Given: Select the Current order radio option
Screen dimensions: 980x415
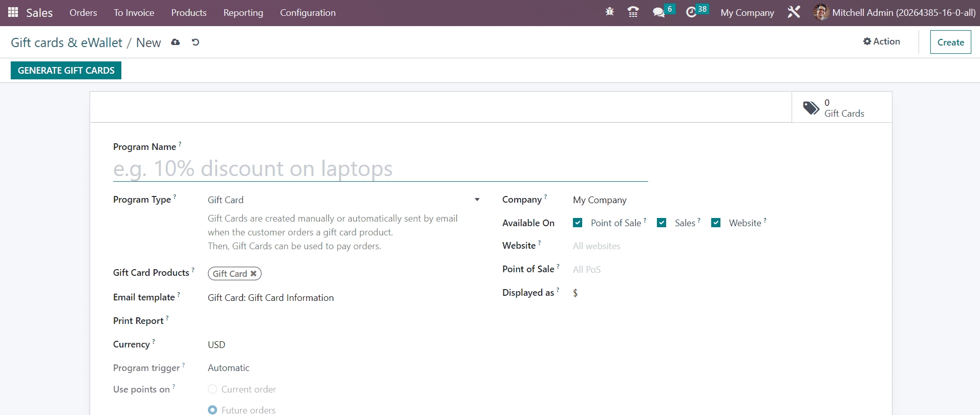Looking at the screenshot, I should 212,389.
